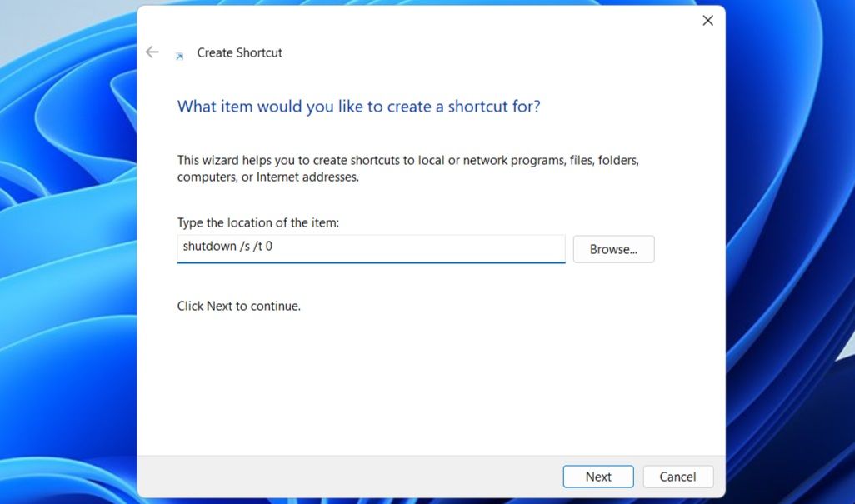855x504 pixels.
Task: Click the wizard heading question text
Action: [x=358, y=106]
